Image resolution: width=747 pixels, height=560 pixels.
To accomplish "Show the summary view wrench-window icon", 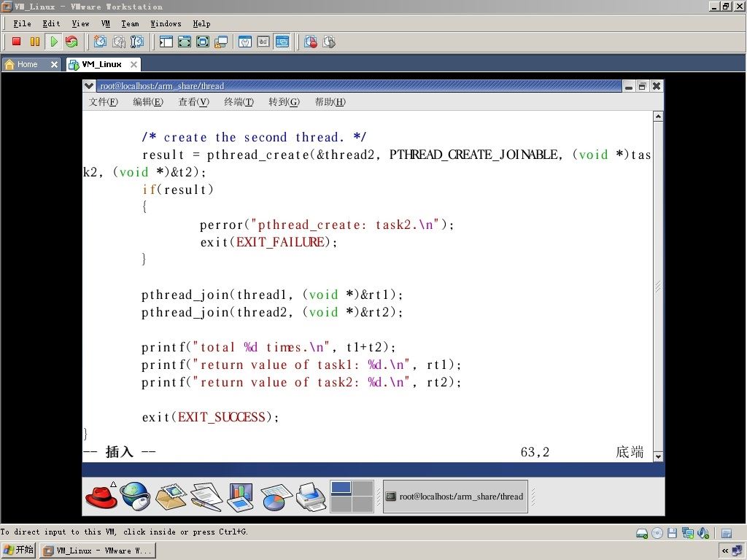I will click(245, 42).
